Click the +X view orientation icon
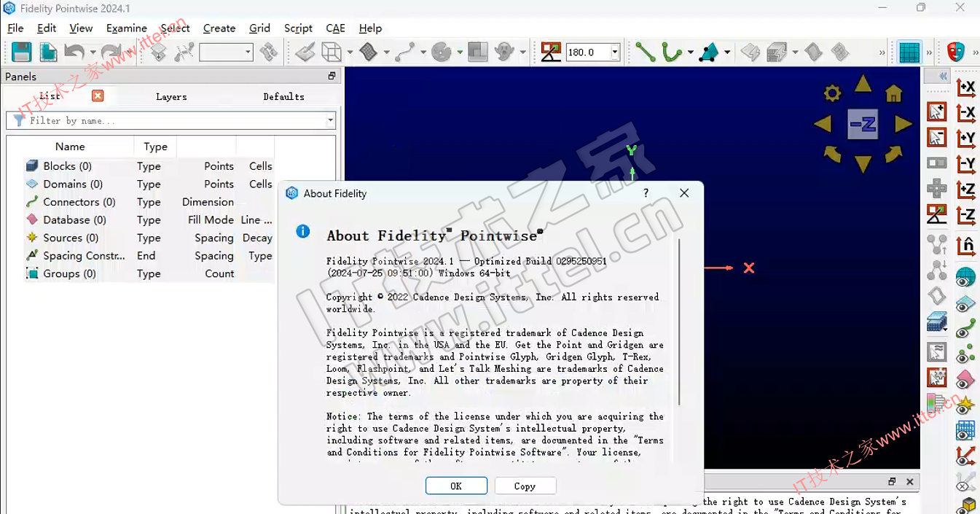This screenshot has height=514, width=980. 965,88
